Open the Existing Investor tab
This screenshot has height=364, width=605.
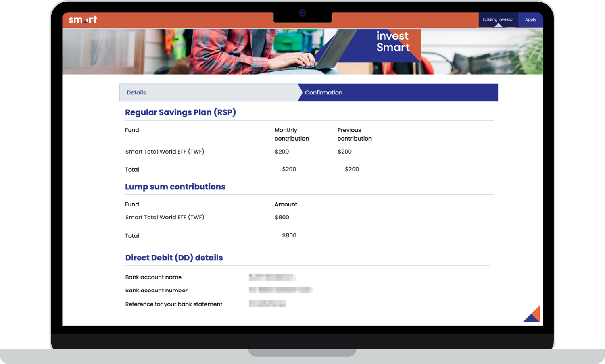(498, 19)
